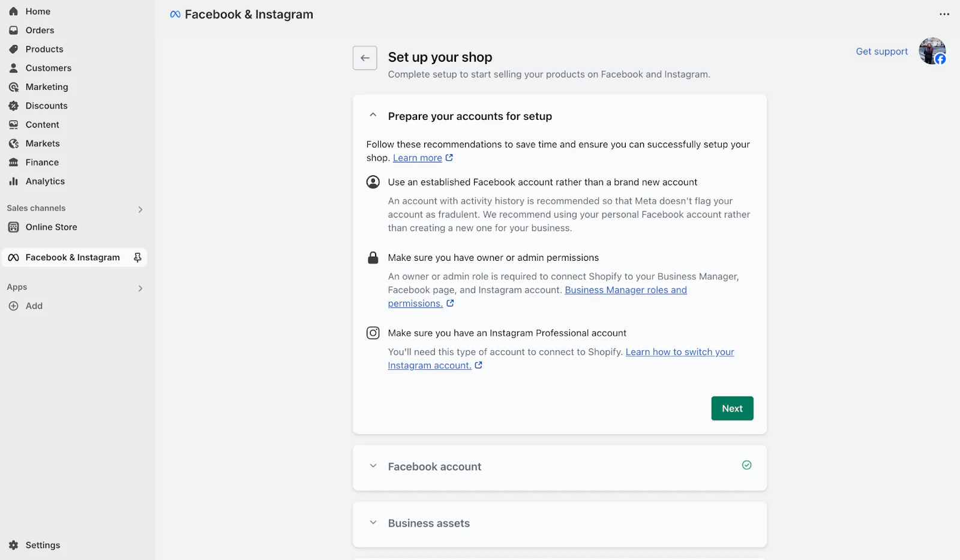Viewport: 960px width, 560px height.
Task: Open the Customers section
Action: click(x=48, y=68)
